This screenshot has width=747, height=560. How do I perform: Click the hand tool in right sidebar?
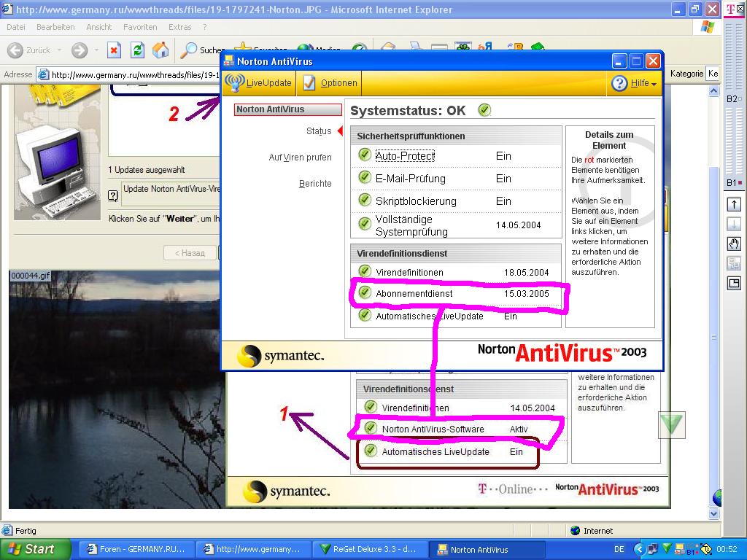pyautogui.click(x=734, y=244)
